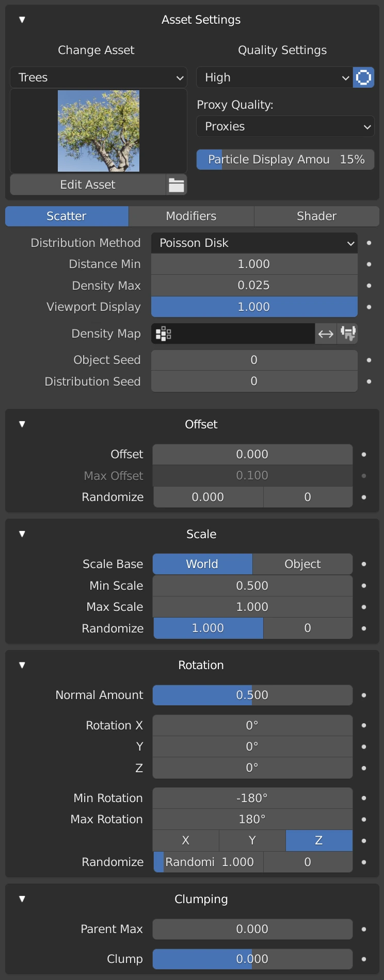The width and height of the screenshot is (384, 980).
Task: Click the tree asset preview thumbnail
Action: point(99,131)
